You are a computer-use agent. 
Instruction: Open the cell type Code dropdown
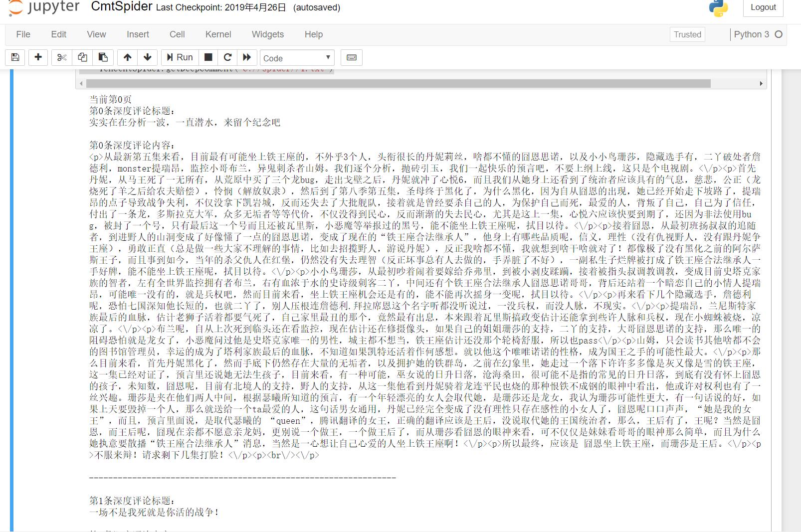[x=297, y=58]
